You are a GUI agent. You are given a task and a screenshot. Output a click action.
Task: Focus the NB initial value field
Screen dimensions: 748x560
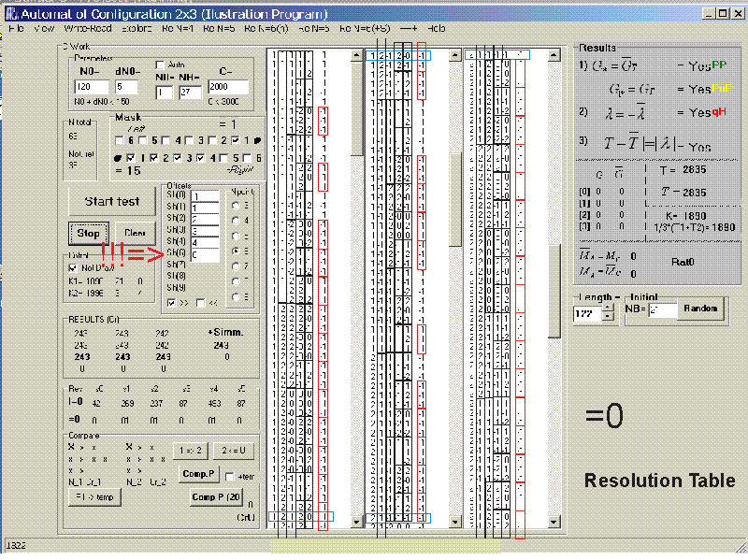[x=663, y=310]
